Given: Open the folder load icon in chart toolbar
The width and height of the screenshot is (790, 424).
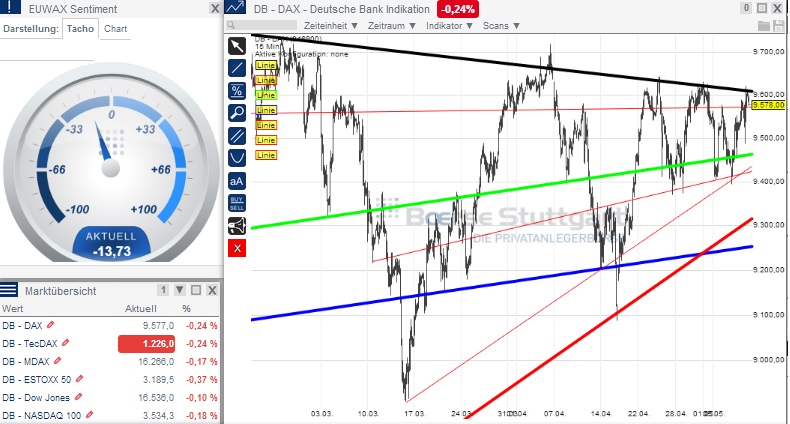Looking at the screenshot, I should [764, 25].
